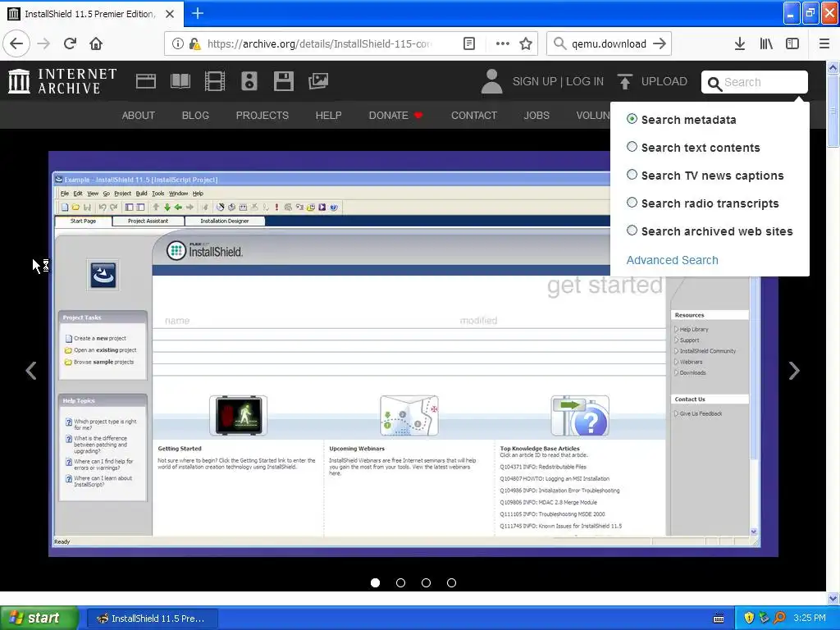Click the magnifier icon in Archive search box
The height and width of the screenshot is (630, 840).
[x=714, y=83]
